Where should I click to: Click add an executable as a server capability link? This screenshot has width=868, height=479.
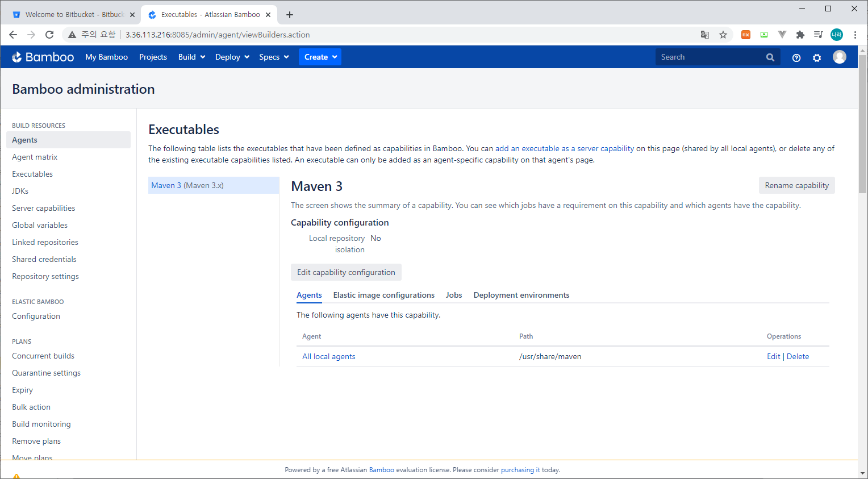[x=565, y=148]
